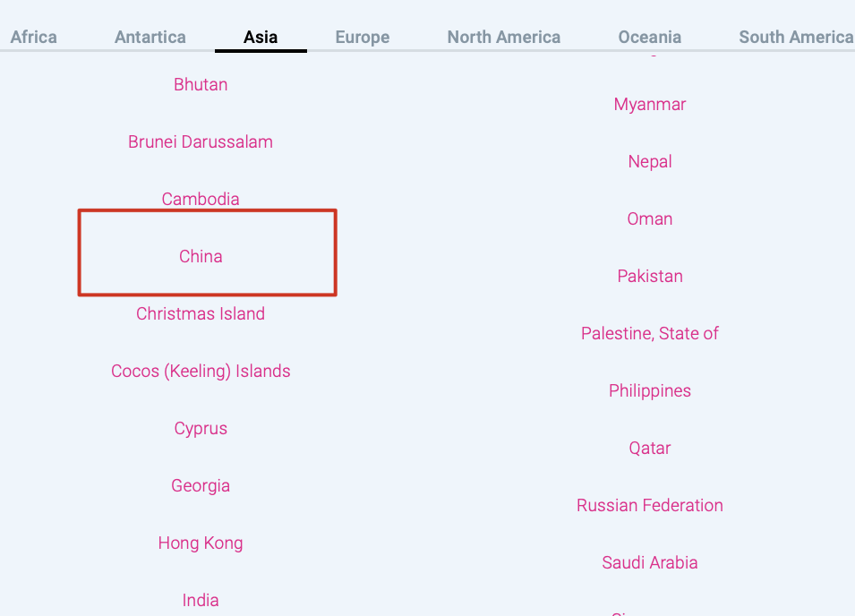Screen dimensions: 855x616
Task: Open the Antartica tab
Action: click(x=150, y=37)
